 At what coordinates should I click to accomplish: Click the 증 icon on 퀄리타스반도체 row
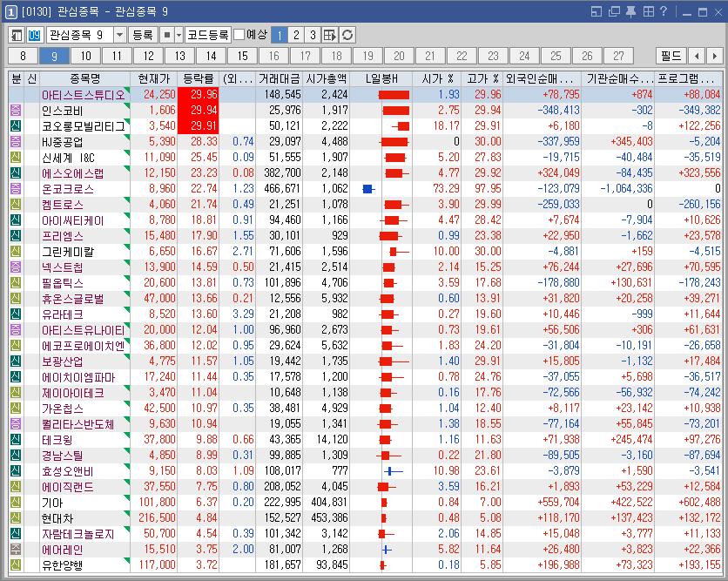[16, 423]
